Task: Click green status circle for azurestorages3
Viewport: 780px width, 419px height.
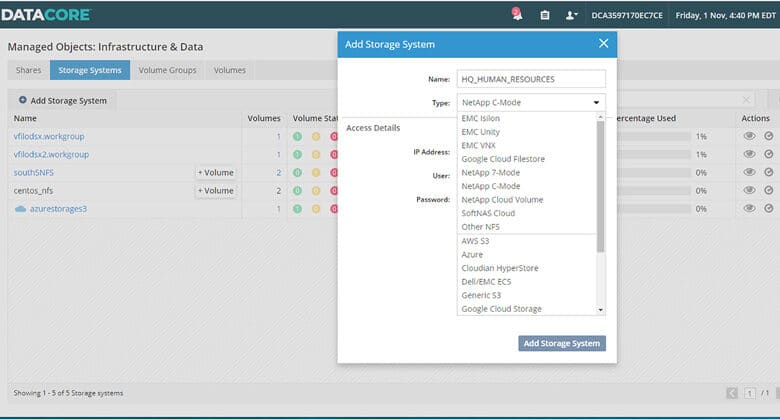Action: pos(297,209)
